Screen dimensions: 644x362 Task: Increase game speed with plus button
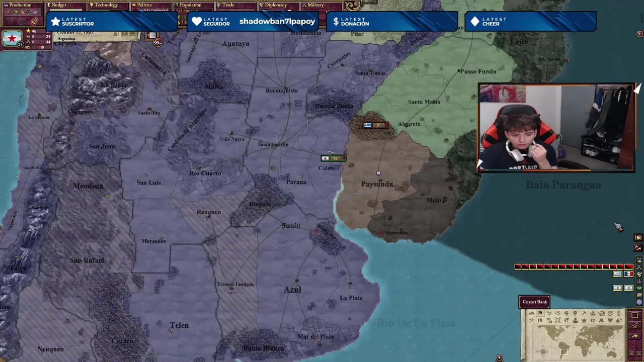point(124,33)
